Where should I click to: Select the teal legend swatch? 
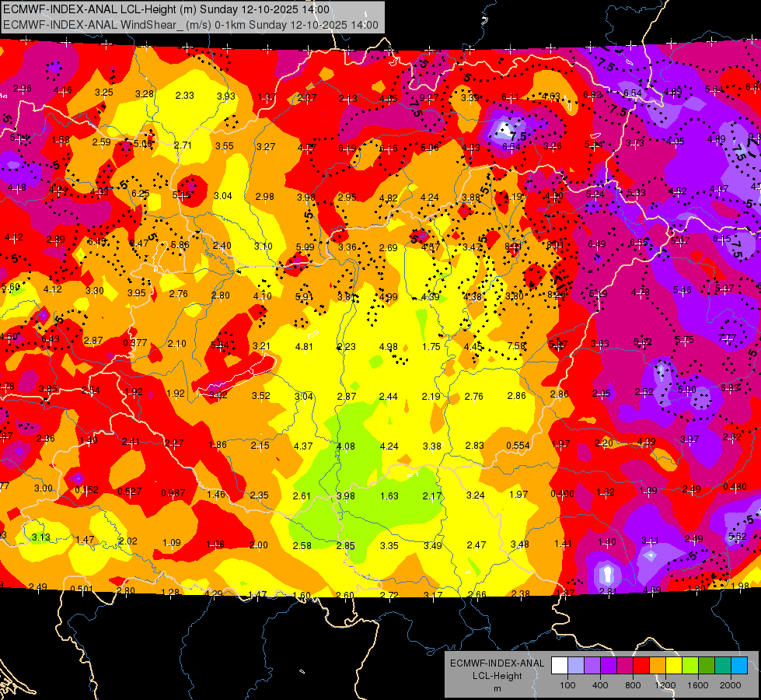[x=723, y=666]
